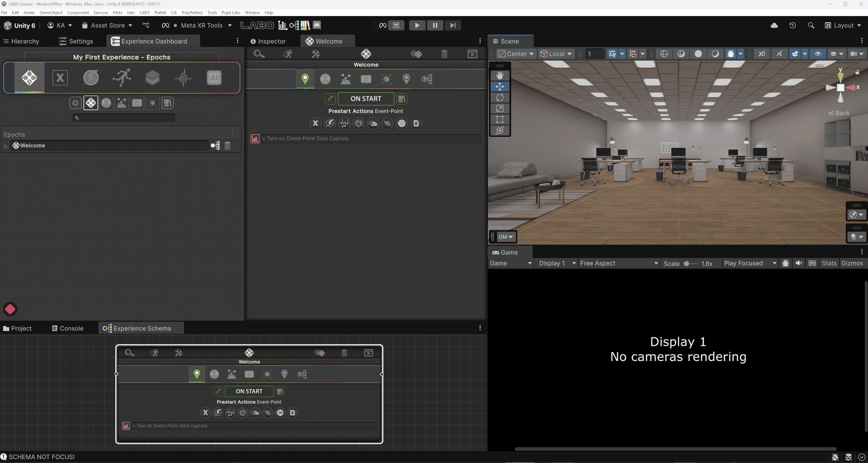Click the lightning bolt circle icon in dashboard
Screen dimensions: 868x463
[91, 78]
